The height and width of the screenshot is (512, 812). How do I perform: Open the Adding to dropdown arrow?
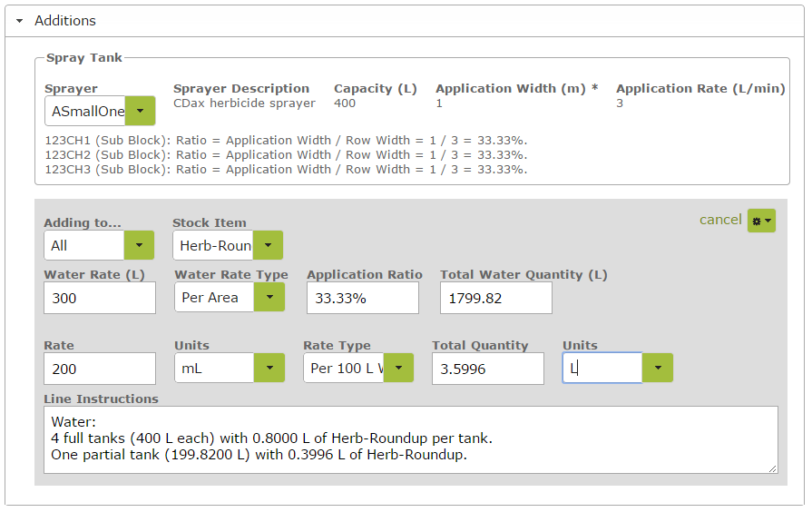(x=140, y=245)
